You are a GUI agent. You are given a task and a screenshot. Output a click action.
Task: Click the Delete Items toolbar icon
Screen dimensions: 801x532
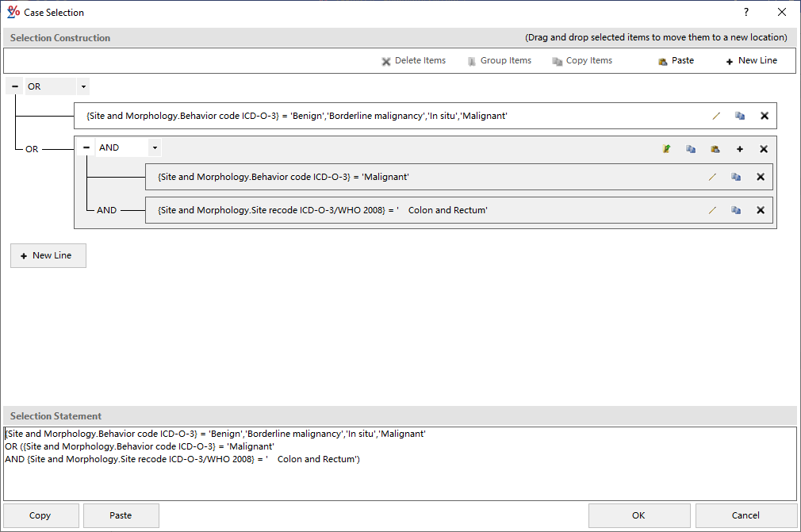pyautogui.click(x=386, y=60)
